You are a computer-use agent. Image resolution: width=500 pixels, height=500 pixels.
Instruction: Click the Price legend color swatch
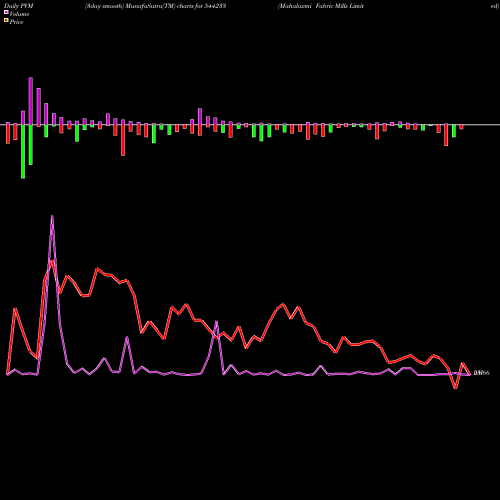(x=6, y=21)
